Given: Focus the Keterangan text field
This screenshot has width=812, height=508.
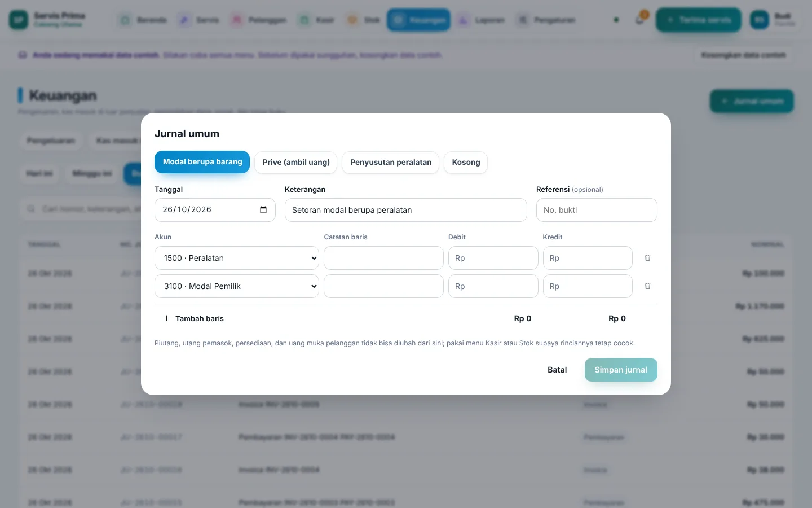Looking at the screenshot, I should click(406, 210).
